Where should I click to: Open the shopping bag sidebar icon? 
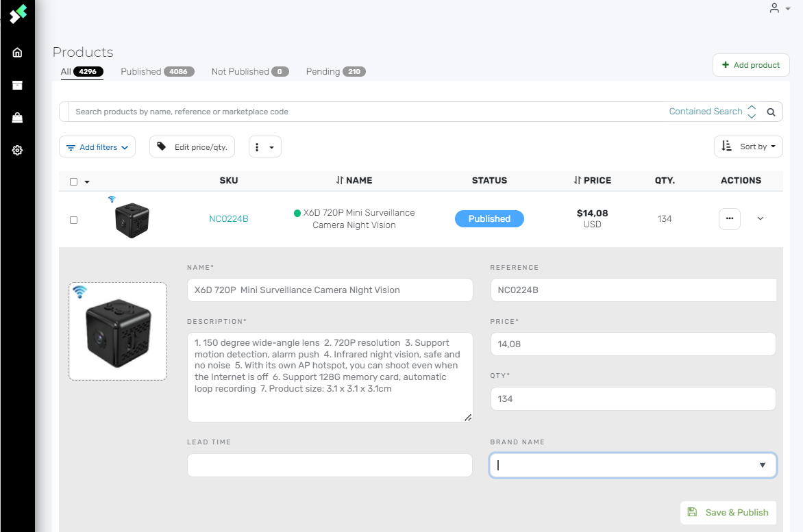point(17,118)
